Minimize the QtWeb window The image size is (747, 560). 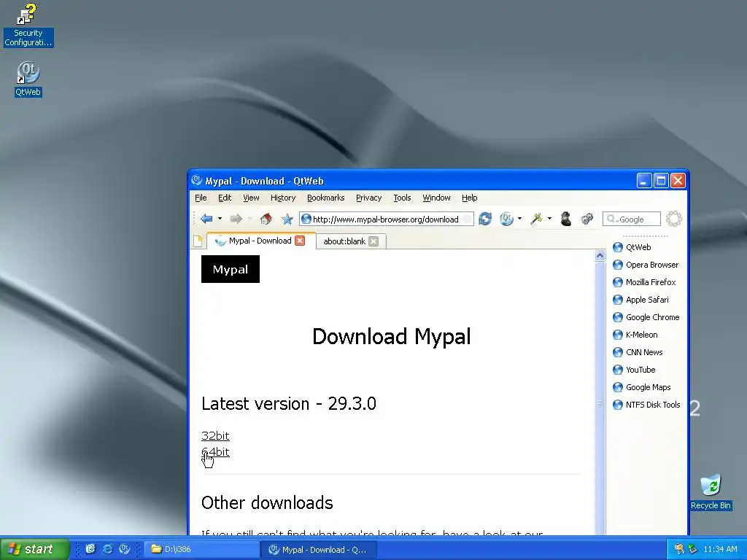point(644,181)
